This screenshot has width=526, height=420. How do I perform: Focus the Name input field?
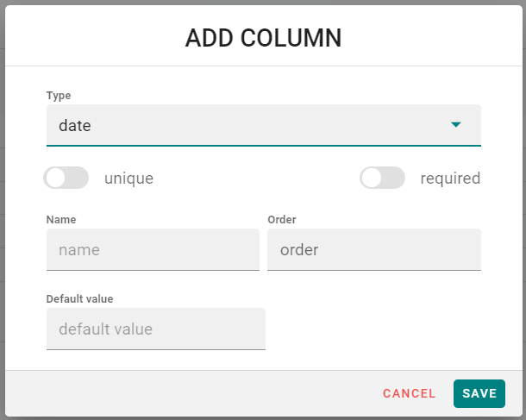153,250
